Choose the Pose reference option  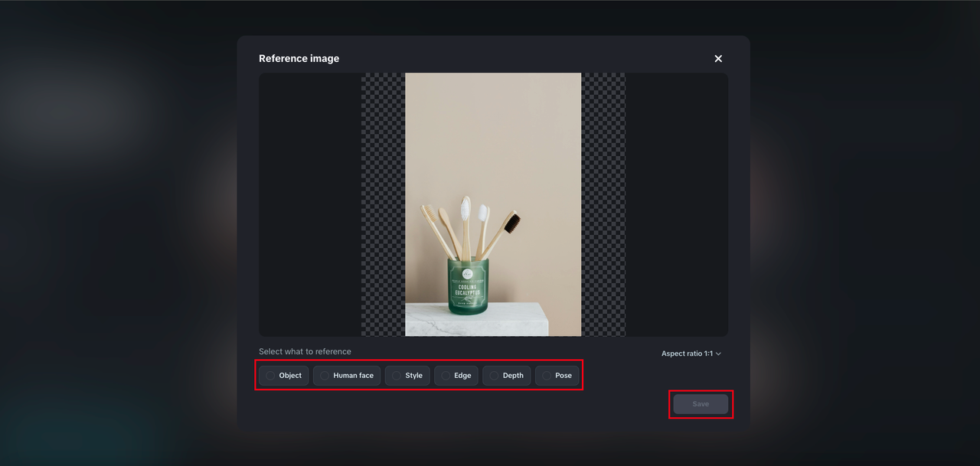click(x=557, y=376)
